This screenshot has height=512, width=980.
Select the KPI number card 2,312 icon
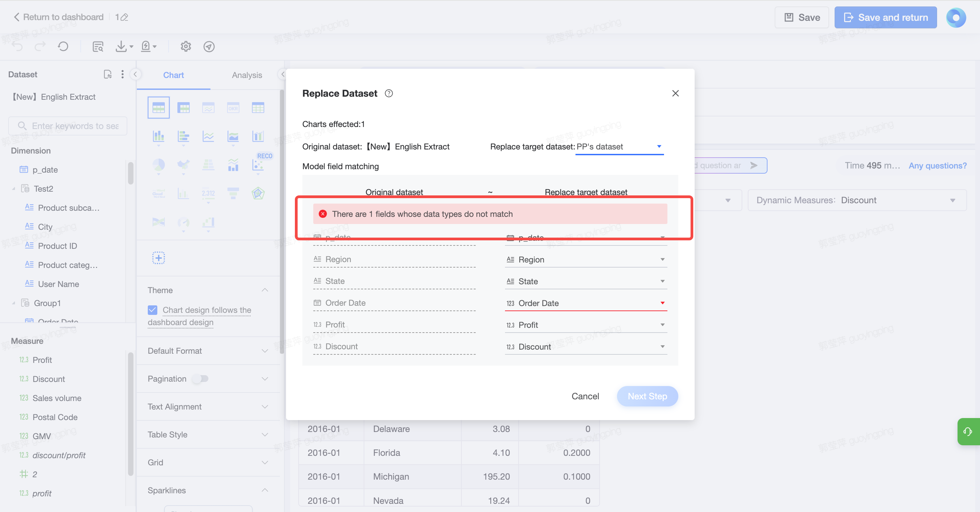[208, 193]
